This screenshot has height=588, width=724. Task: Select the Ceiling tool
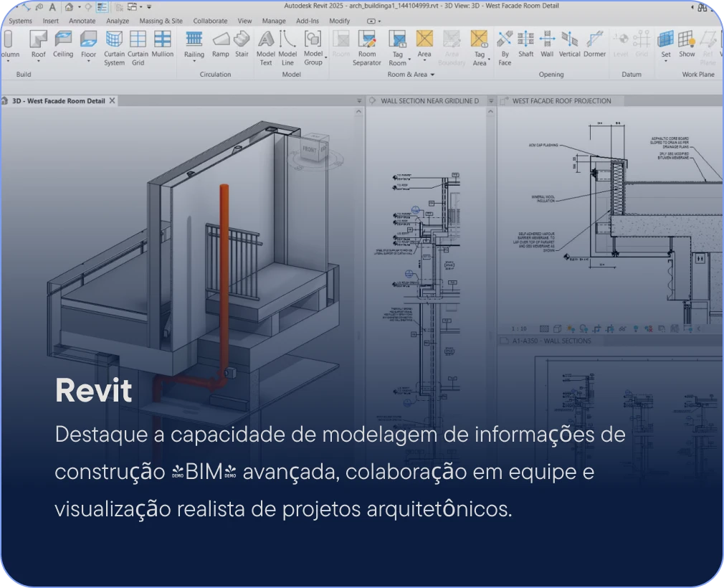63,44
